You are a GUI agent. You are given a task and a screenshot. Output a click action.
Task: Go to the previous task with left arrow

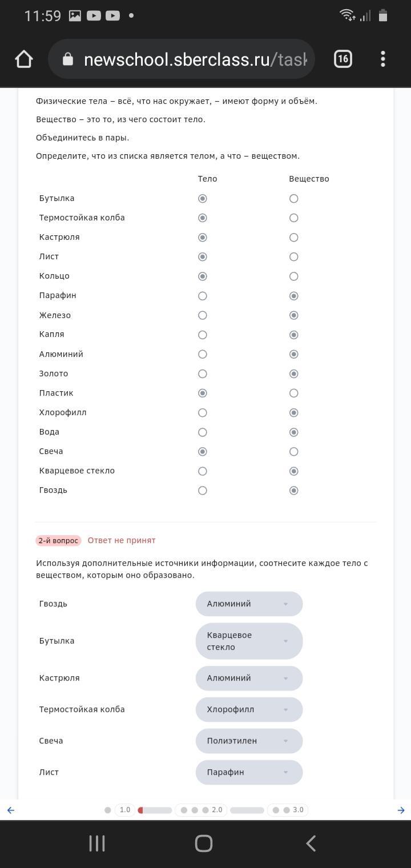[10, 810]
